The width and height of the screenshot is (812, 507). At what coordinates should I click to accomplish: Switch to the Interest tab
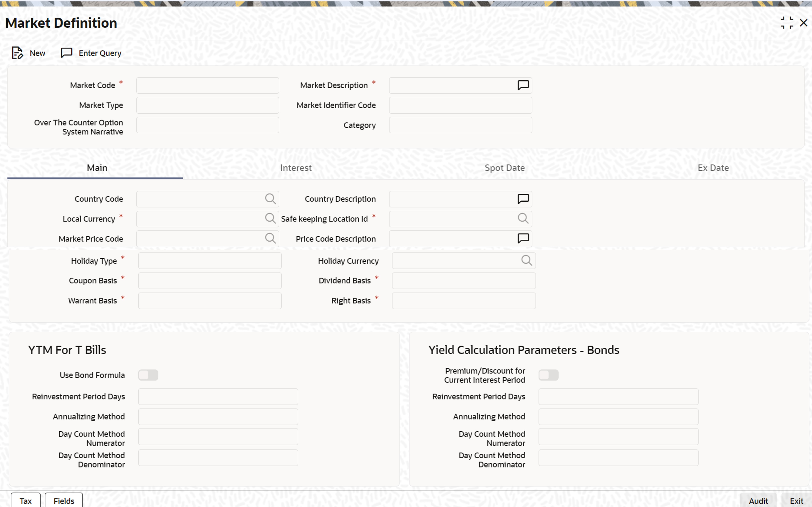point(296,168)
